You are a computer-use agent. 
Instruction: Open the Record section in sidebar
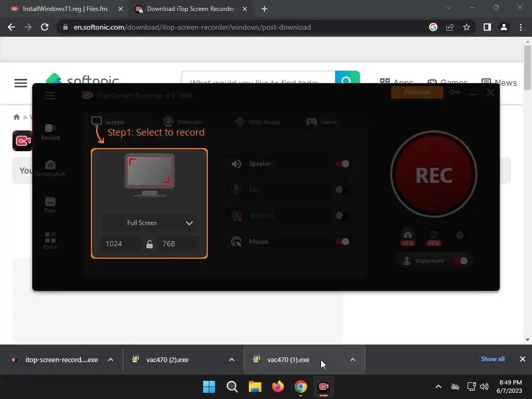(50, 132)
